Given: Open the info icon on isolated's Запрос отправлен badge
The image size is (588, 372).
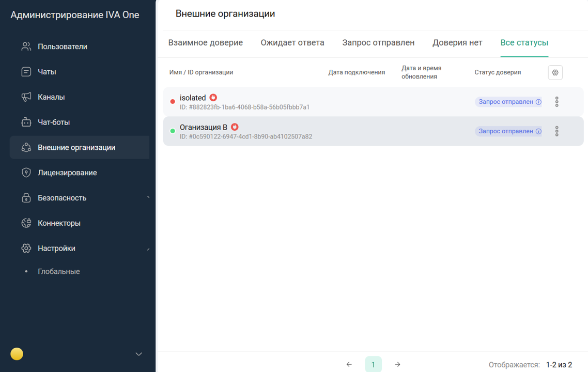Looking at the screenshot, I should (539, 102).
